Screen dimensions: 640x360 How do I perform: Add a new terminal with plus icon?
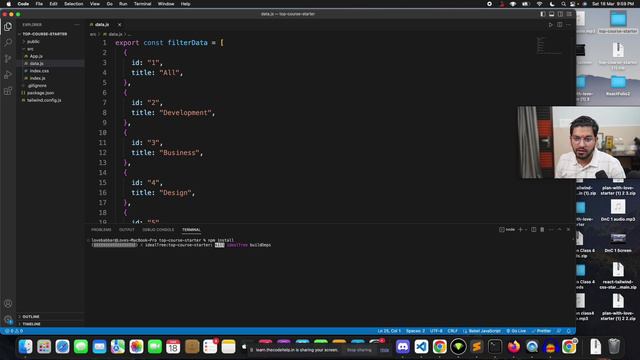[x=520, y=230]
